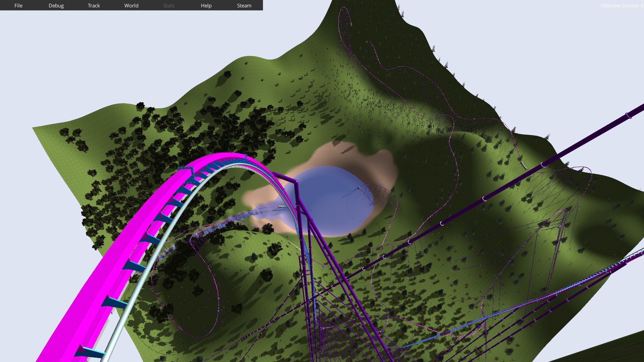
Task: Click the greyed-out Stats menu
Action: point(169,5)
